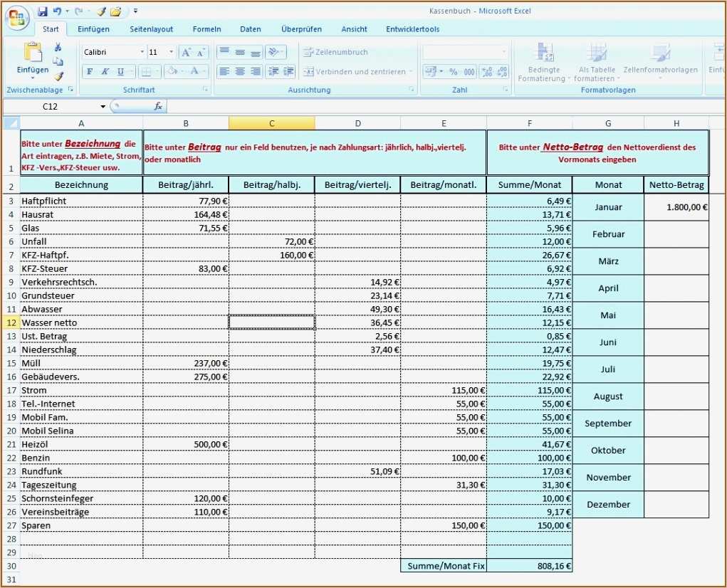Open Bedingte Formatierung in the ribbon

545,64
